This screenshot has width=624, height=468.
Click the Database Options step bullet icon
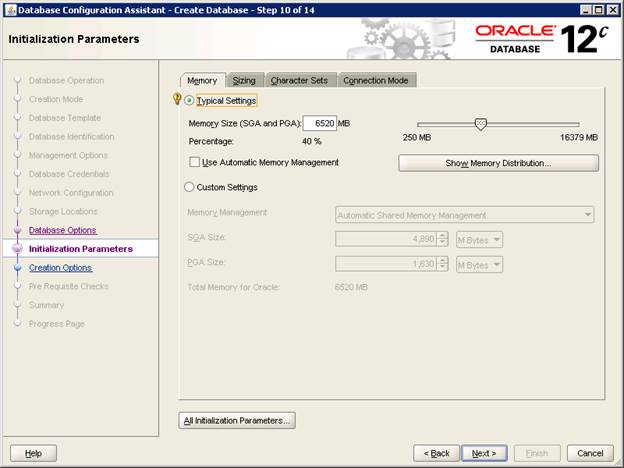click(17, 230)
